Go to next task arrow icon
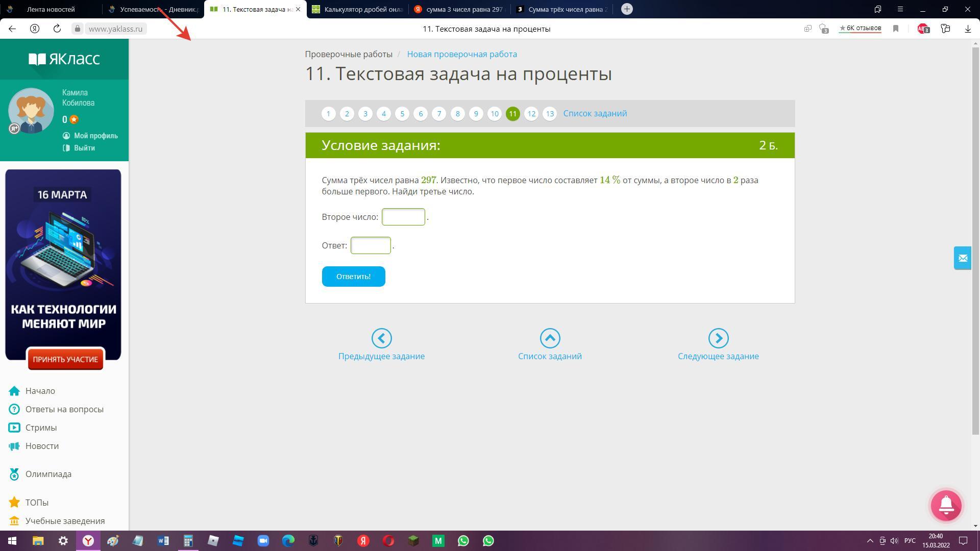The width and height of the screenshot is (980, 551). pyautogui.click(x=718, y=338)
